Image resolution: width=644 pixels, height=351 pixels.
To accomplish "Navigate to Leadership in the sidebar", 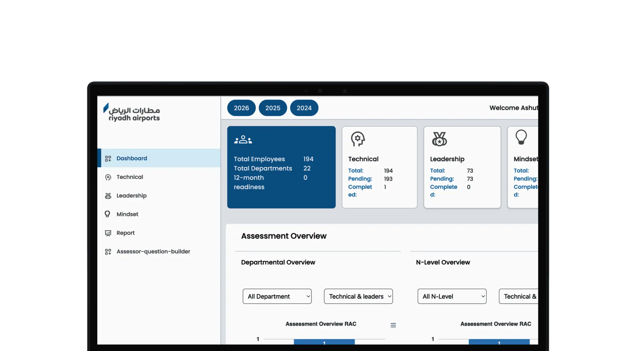I will (x=159, y=195).
